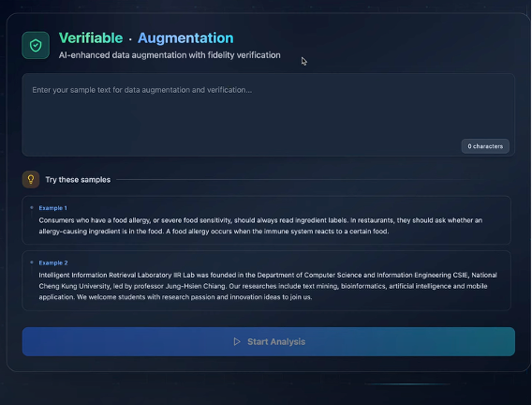Viewport: 532px width, 405px height.
Task: Click the "0 characters" counter badge
Action: click(485, 146)
